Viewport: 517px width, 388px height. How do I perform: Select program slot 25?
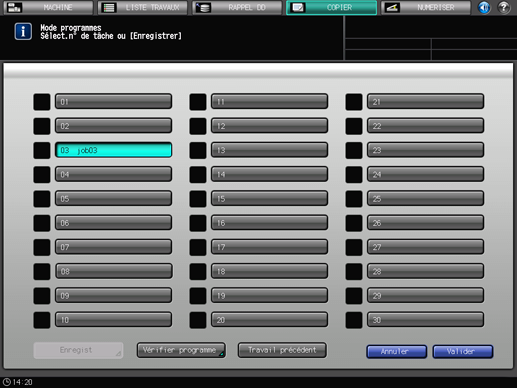click(425, 198)
